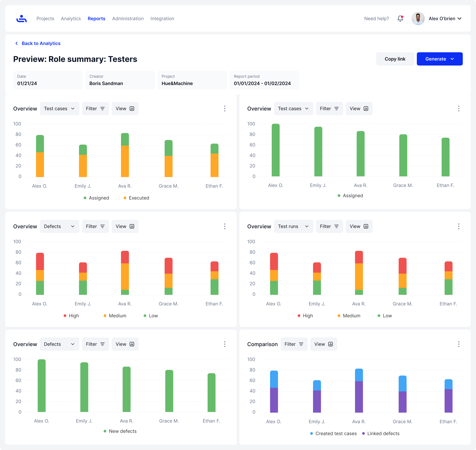Click the Need help? link
The width and height of the screenshot is (476, 450).
pos(376,19)
